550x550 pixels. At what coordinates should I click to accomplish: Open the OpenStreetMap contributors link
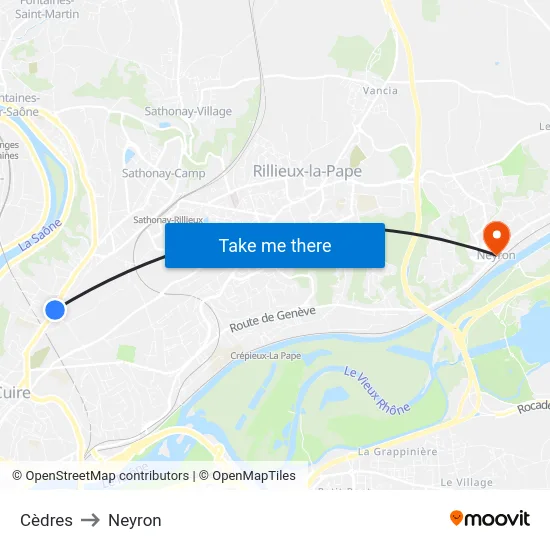coord(100,476)
